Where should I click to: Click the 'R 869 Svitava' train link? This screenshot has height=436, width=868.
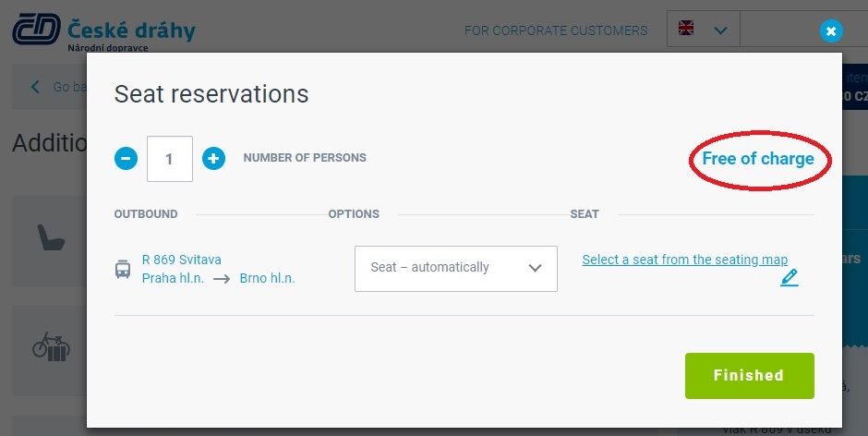pos(182,260)
